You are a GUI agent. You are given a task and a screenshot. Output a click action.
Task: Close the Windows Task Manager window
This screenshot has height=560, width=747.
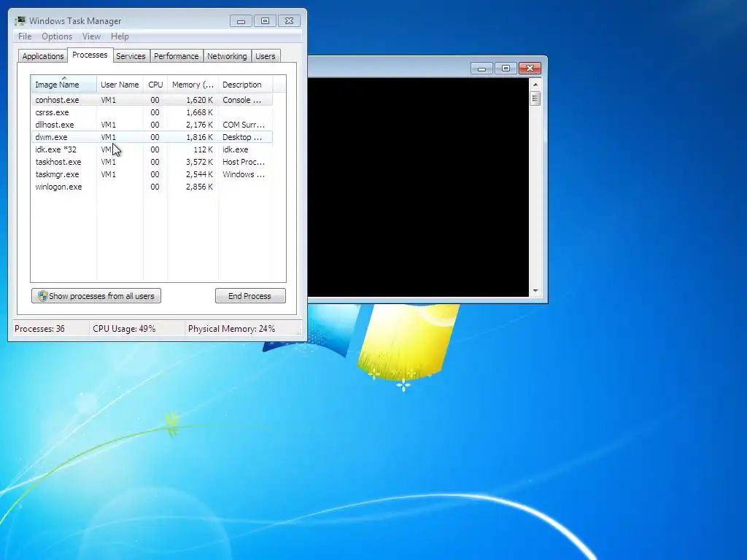coord(289,21)
